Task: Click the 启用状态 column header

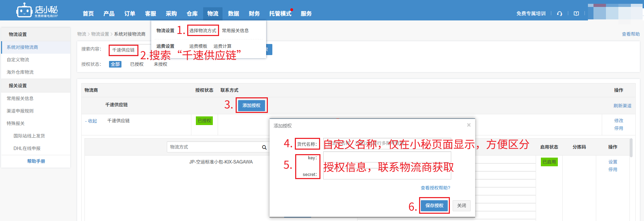Action: 549,147
